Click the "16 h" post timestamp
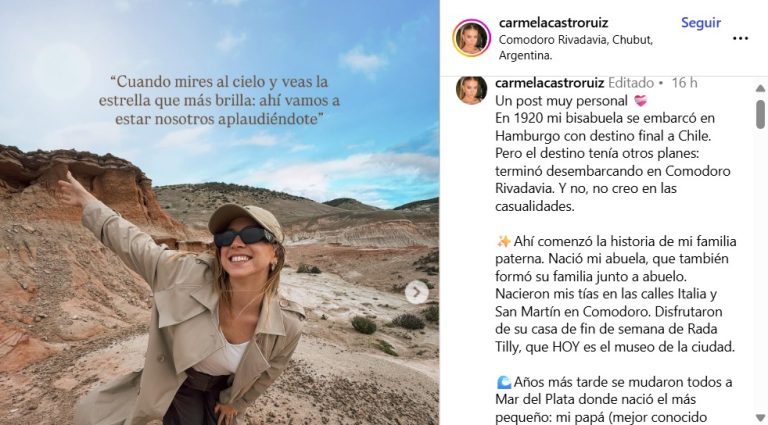 pyautogui.click(x=684, y=83)
